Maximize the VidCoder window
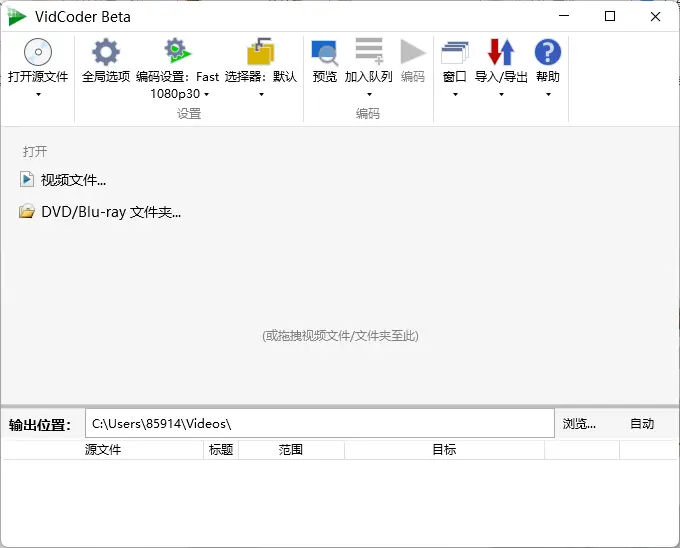This screenshot has width=680, height=548. (610, 16)
